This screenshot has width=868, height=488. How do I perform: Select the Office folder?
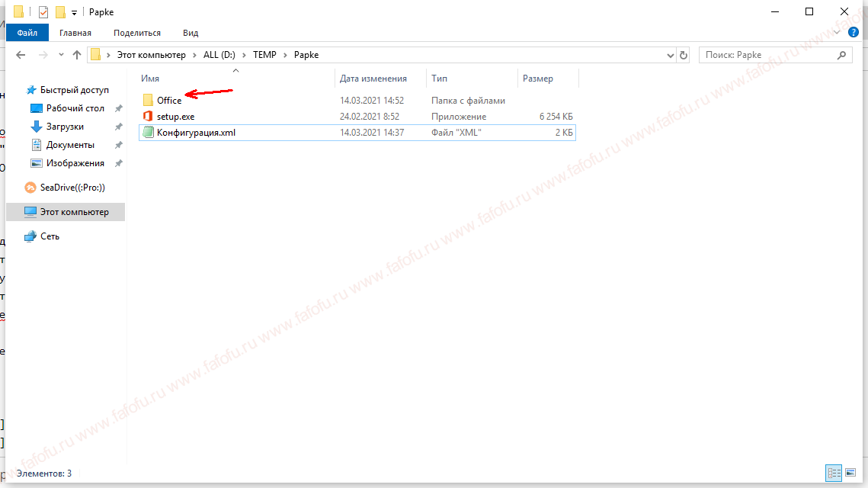click(169, 100)
